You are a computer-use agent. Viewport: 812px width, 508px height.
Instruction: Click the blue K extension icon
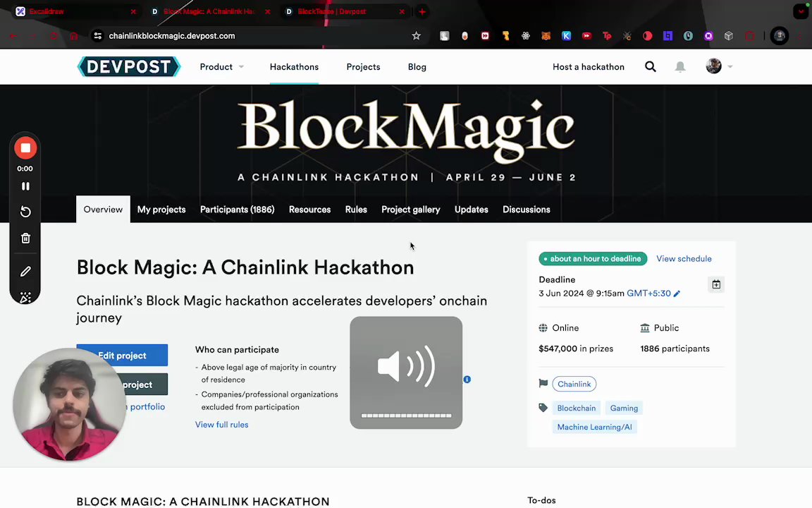point(566,36)
